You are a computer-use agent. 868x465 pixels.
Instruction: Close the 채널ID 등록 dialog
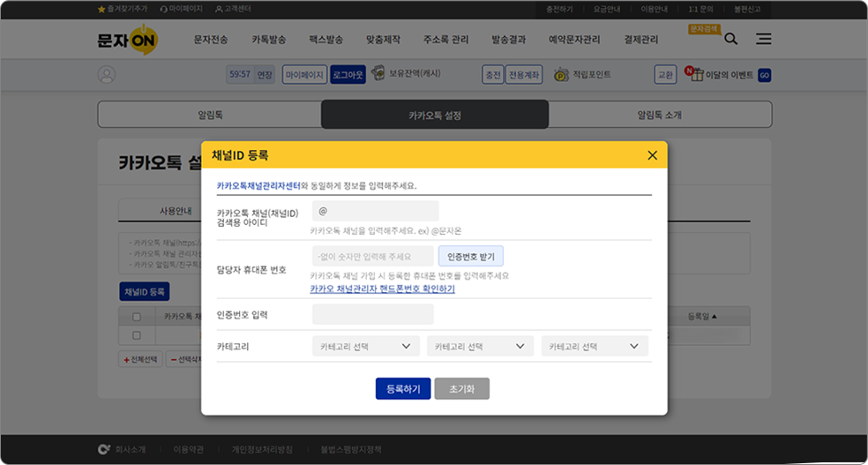pyautogui.click(x=652, y=155)
